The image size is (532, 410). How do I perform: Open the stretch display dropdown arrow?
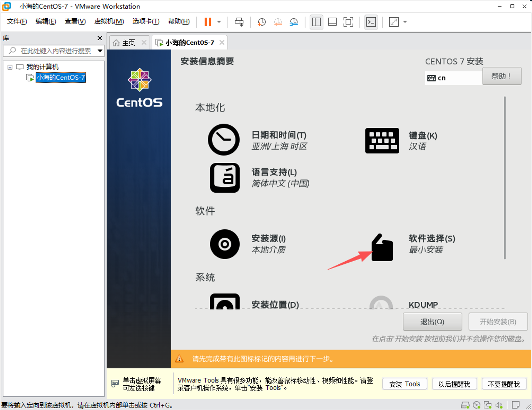tap(405, 22)
